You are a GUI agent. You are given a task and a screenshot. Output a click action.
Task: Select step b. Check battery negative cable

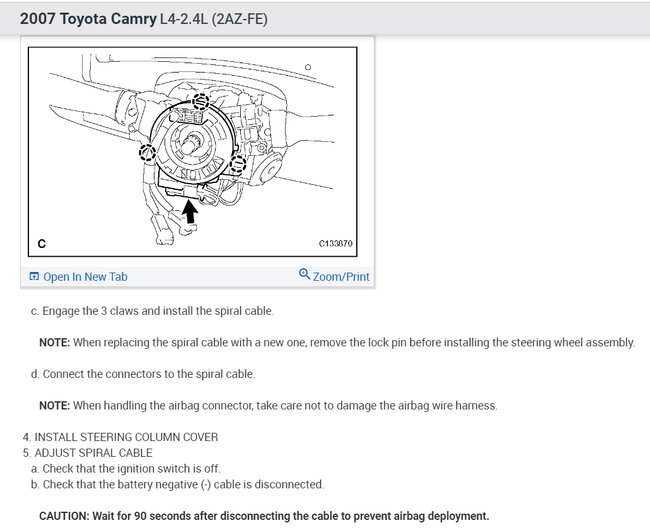pos(177,484)
